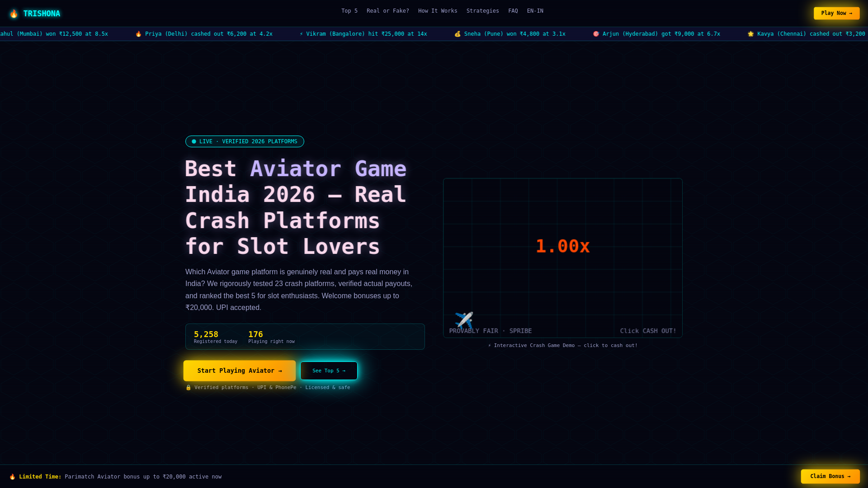Click the 176 Playing right now stat
This screenshot has height=488, width=868.
(x=271, y=337)
